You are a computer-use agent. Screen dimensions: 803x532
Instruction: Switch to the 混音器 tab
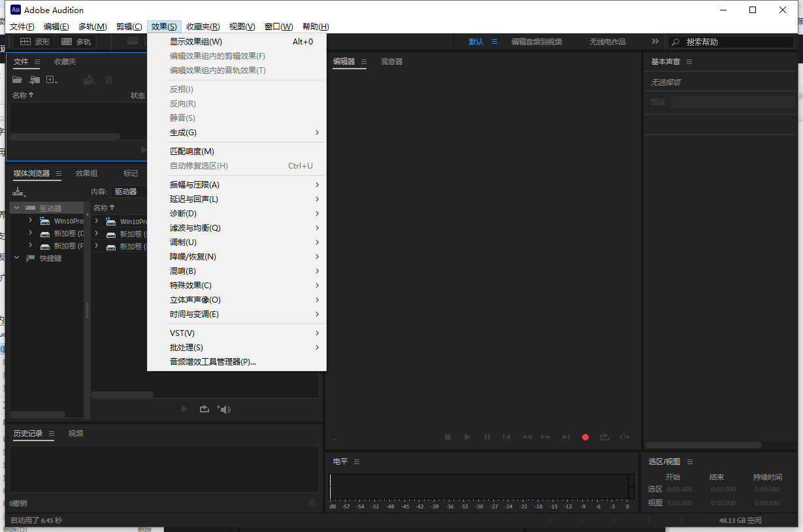click(391, 61)
